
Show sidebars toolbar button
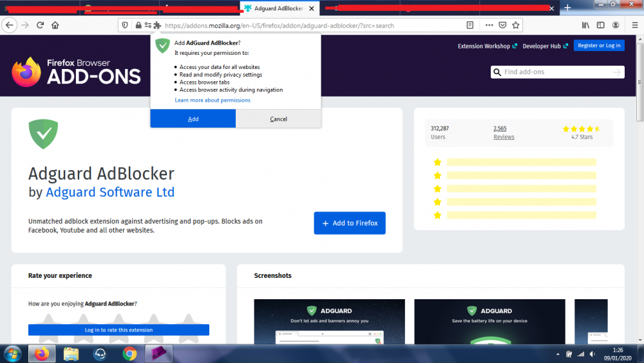(x=600, y=25)
